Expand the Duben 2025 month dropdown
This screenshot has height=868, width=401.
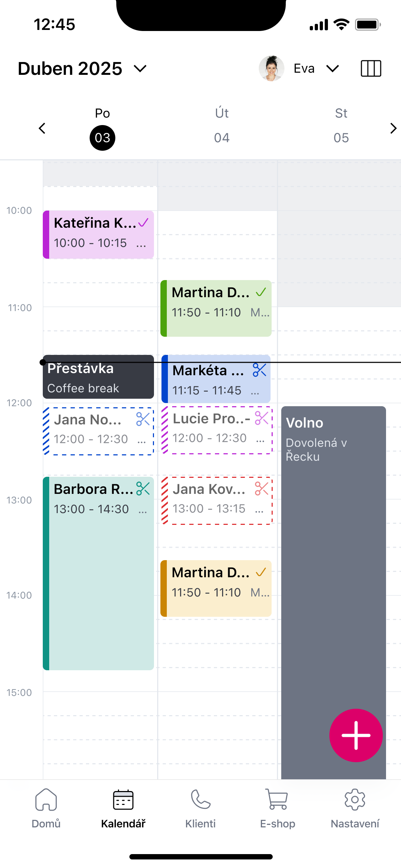tap(140, 68)
